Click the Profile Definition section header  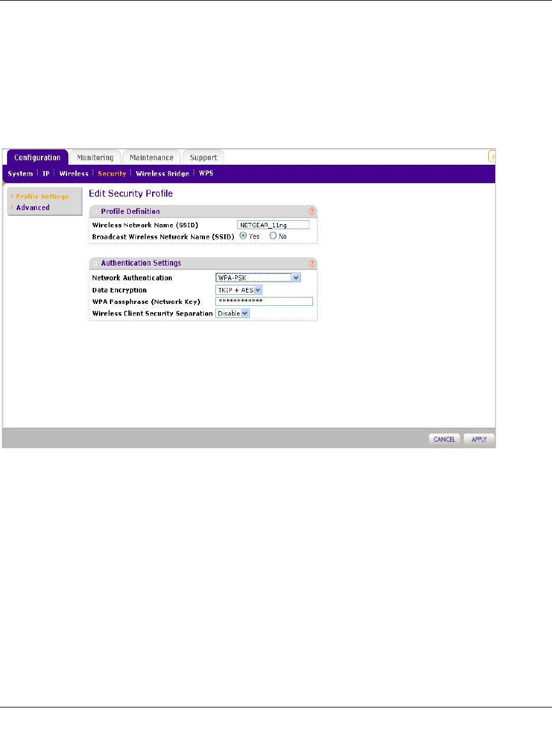point(203,211)
